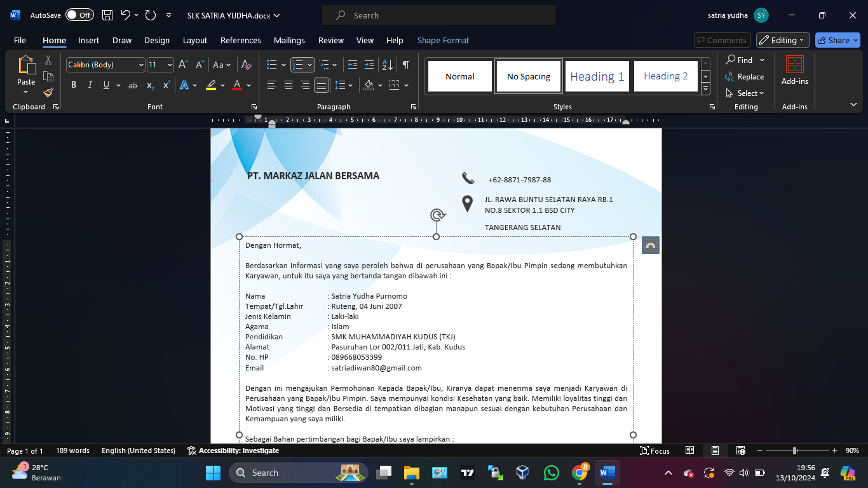Open Google Chrome from the taskbar
The image size is (868, 488).
click(580, 473)
